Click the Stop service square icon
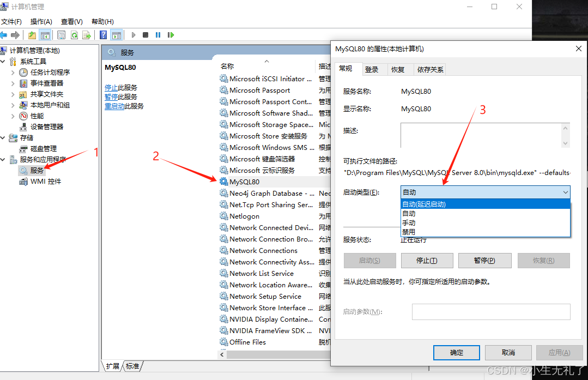588x380 pixels. (146, 35)
